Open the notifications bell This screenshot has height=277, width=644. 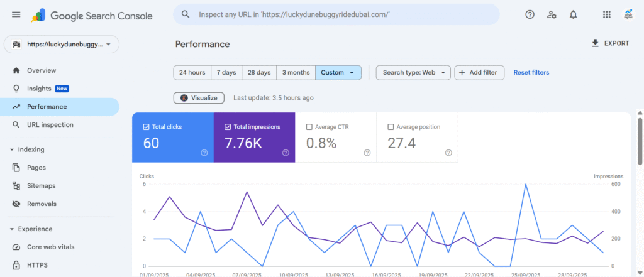coord(573,14)
